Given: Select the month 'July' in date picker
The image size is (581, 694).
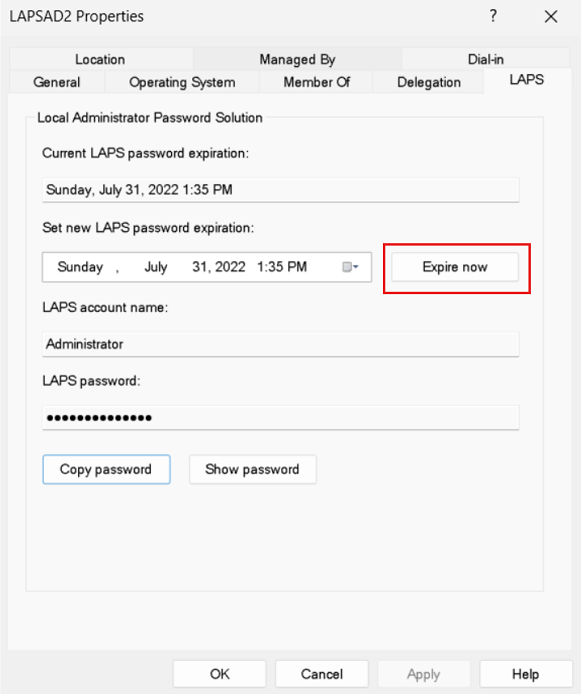Looking at the screenshot, I should coord(156,267).
